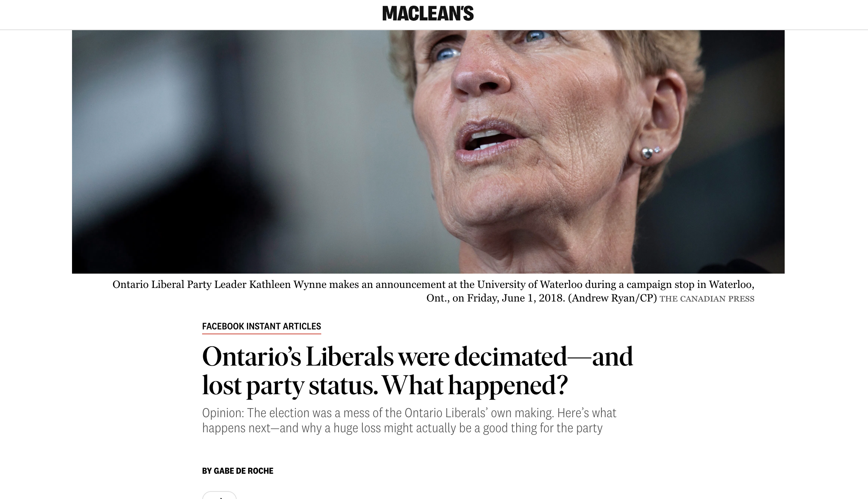Click blank header area left of logo

point(189,14)
